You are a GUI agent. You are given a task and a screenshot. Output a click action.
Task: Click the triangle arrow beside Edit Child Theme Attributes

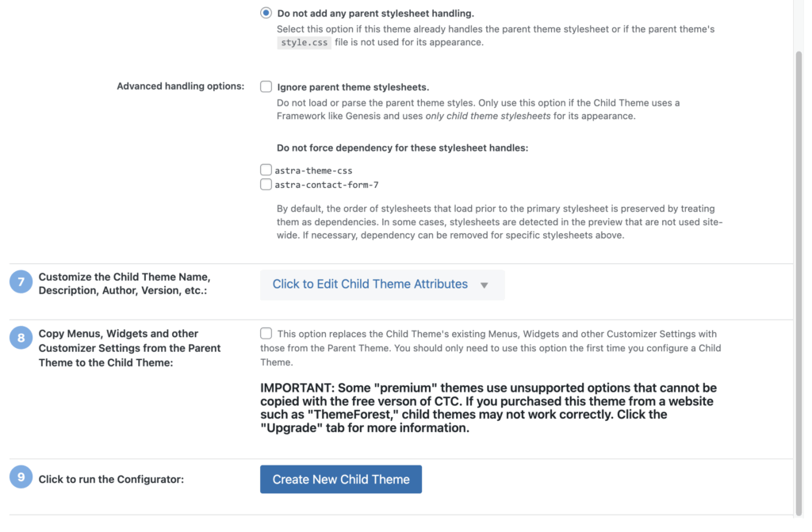[485, 285]
